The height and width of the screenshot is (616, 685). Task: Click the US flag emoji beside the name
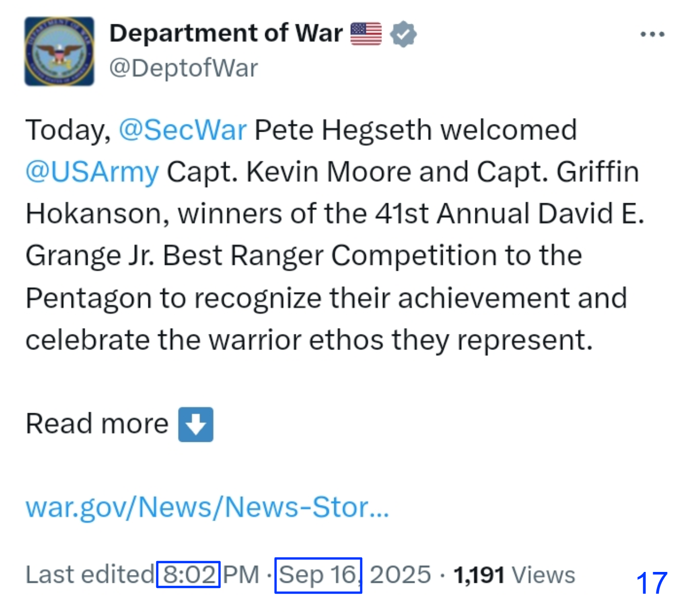366,34
